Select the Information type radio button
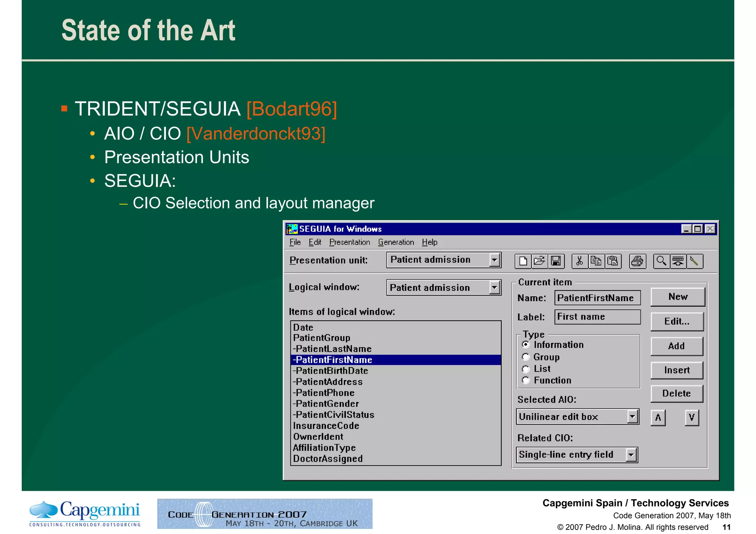 (x=526, y=345)
